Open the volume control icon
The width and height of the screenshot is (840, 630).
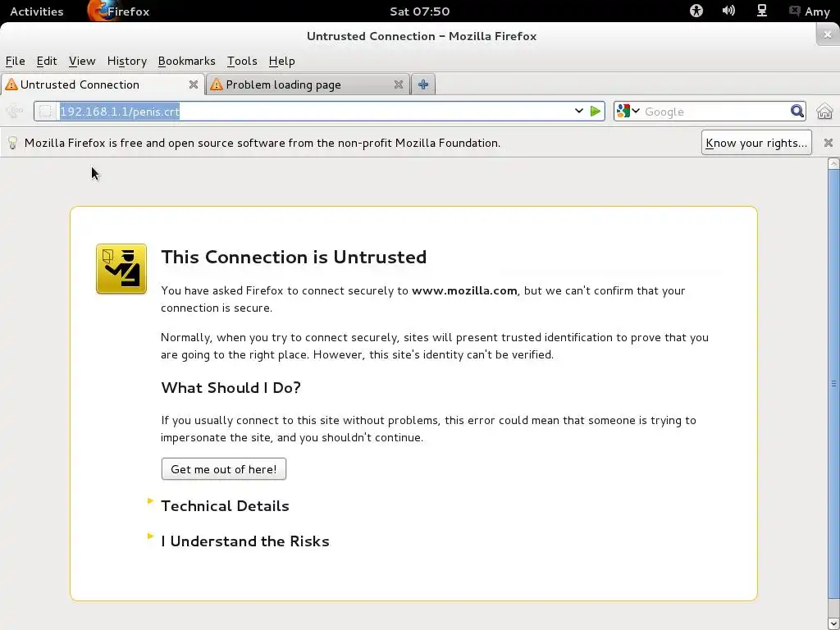pos(728,11)
